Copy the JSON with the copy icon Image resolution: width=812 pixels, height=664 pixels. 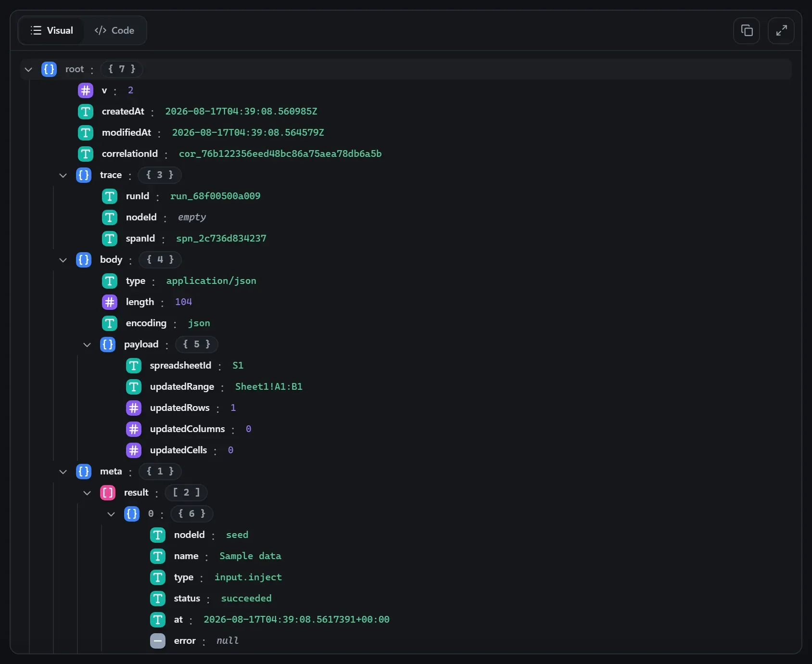(747, 31)
